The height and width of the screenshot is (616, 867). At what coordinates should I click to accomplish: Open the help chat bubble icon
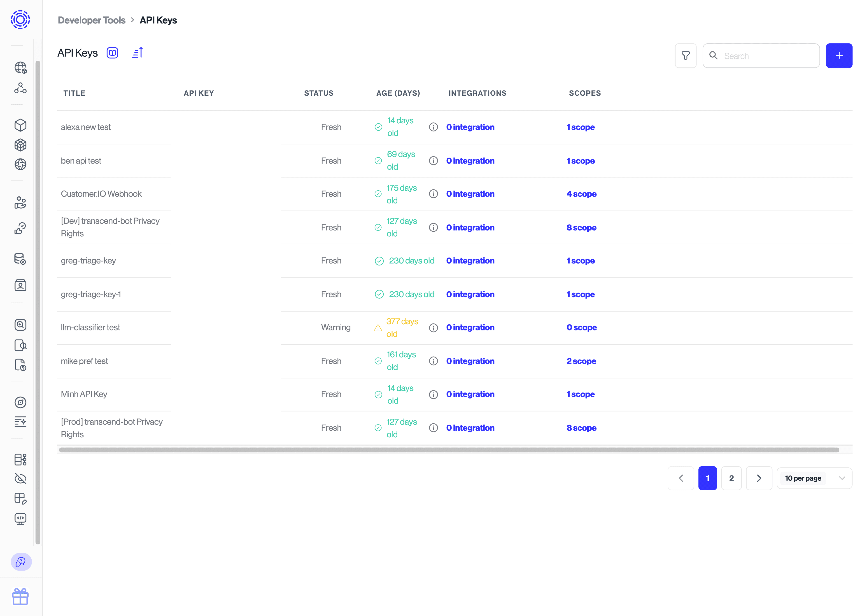coord(21,562)
